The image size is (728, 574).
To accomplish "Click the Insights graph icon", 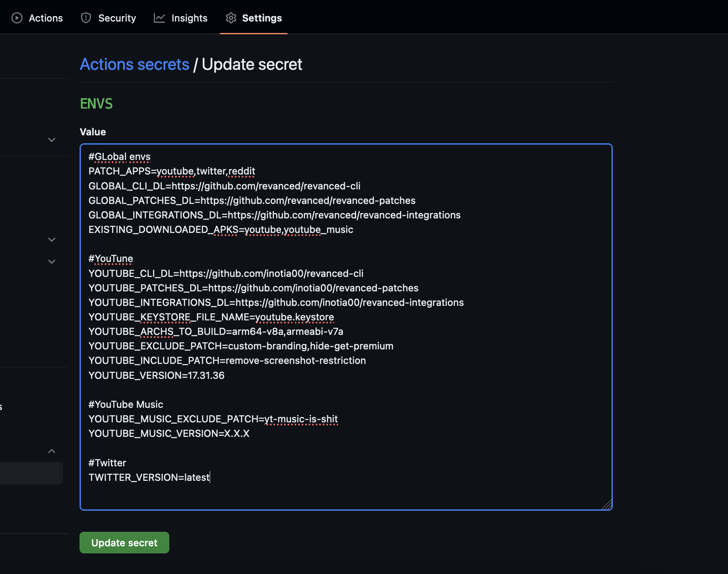I will pyautogui.click(x=159, y=18).
